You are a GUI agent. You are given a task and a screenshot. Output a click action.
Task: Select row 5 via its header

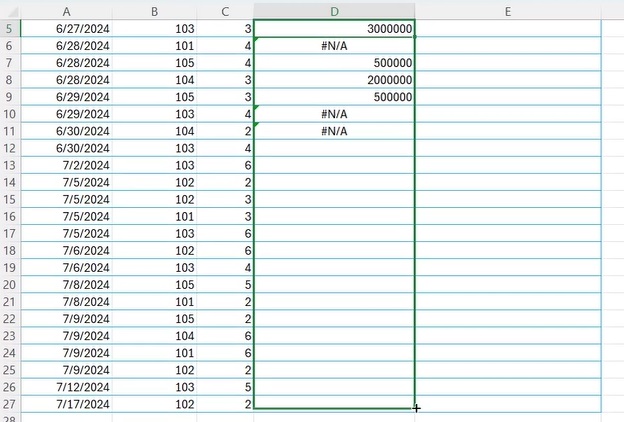pyautogui.click(x=9, y=29)
